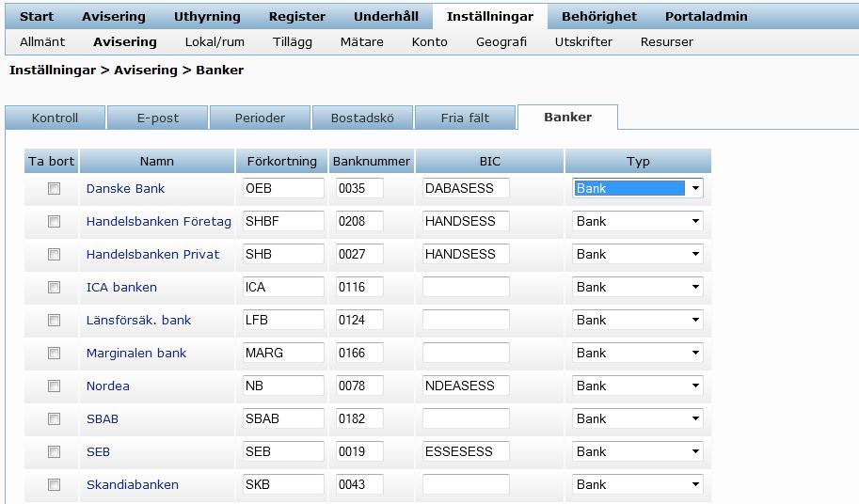Image resolution: width=859 pixels, height=504 pixels.
Task: Edit the BIC field containing NDEASESS
Action: [x=466, y=386]
